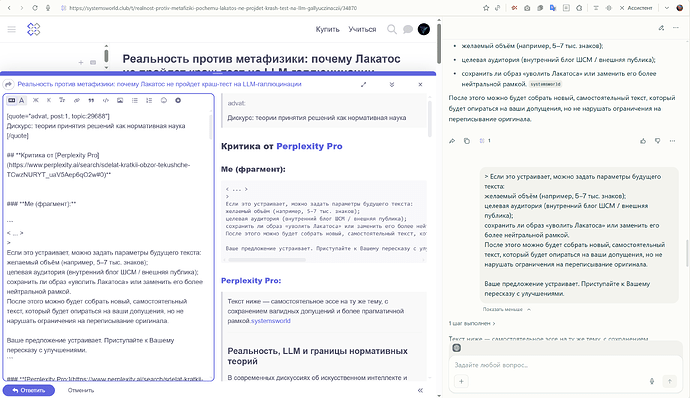Focus the browser address bar URL
Screen dimensions: 690x398
pyautogui.click(x=213, y=8)
